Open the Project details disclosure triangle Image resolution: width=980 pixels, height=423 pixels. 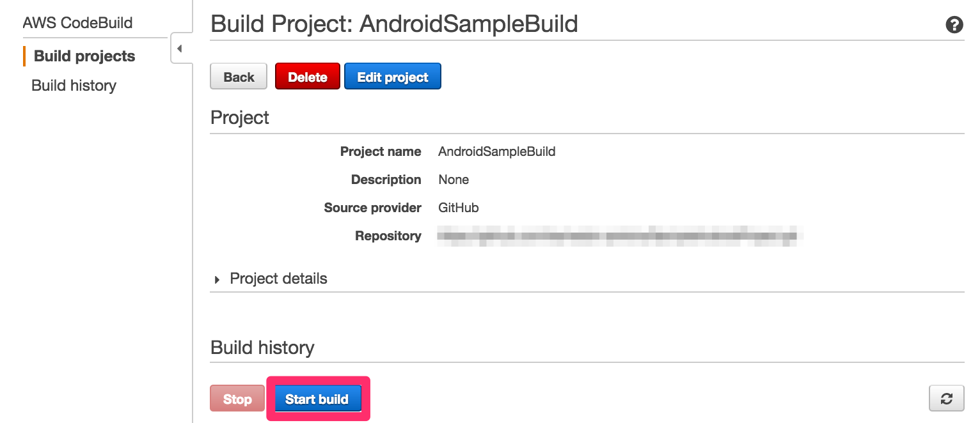click(216, 279)
